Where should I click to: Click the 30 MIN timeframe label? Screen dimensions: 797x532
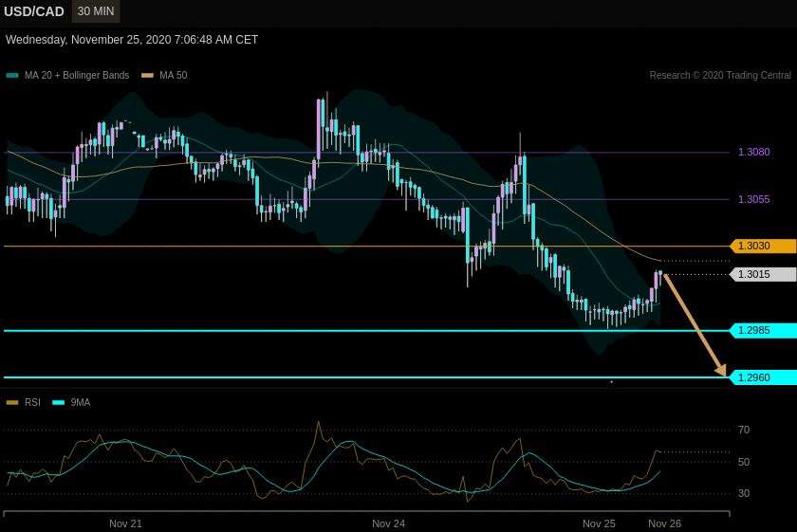pos(96,11)
